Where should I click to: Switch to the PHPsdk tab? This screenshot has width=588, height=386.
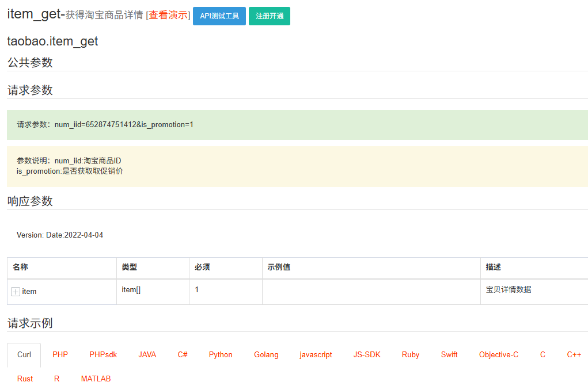[103, 354]
